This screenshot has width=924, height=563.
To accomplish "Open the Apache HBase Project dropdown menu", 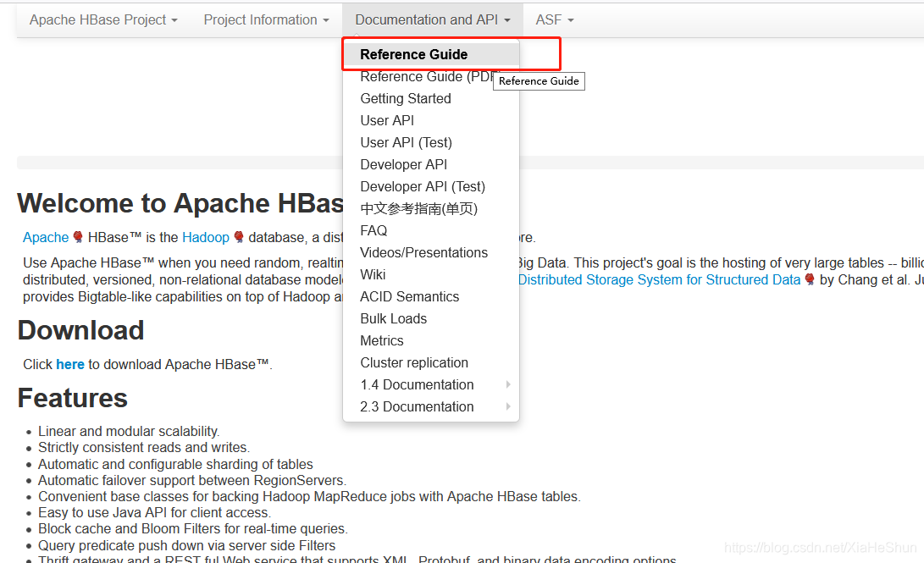I will click(103, 20).
